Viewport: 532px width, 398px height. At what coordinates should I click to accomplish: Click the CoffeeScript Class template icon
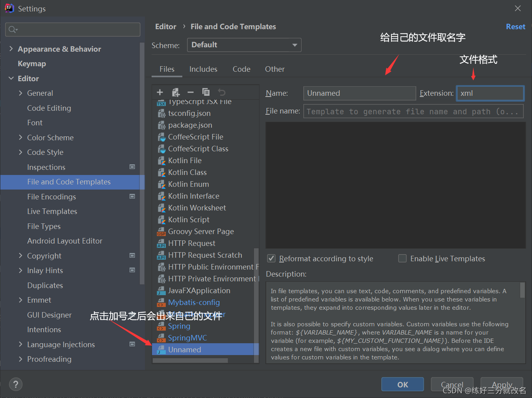[x=161, y=149]
